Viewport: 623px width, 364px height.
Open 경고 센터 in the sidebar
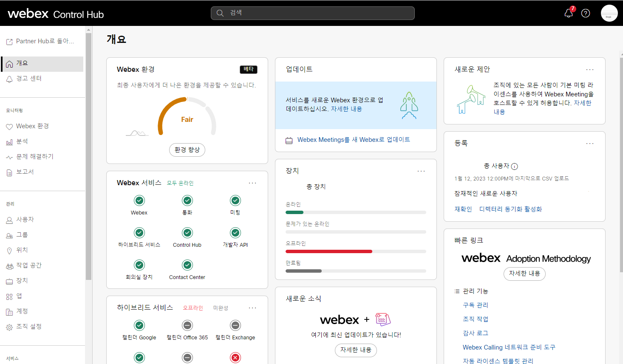coord(42,79)
